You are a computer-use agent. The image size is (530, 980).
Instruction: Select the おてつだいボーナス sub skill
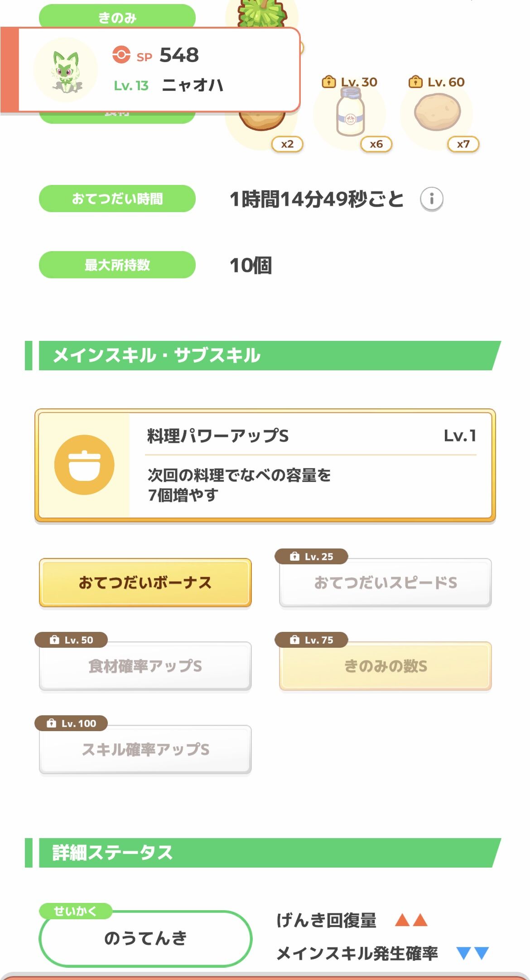click(x=145, y=582)
